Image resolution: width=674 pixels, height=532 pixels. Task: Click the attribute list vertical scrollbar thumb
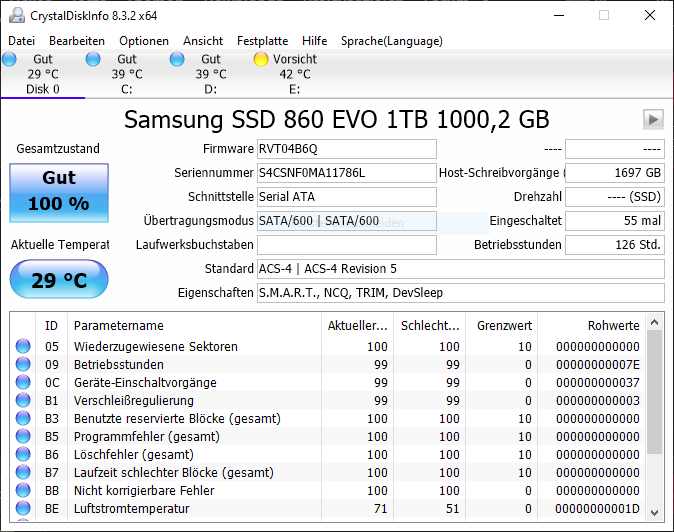coord(655,392)
